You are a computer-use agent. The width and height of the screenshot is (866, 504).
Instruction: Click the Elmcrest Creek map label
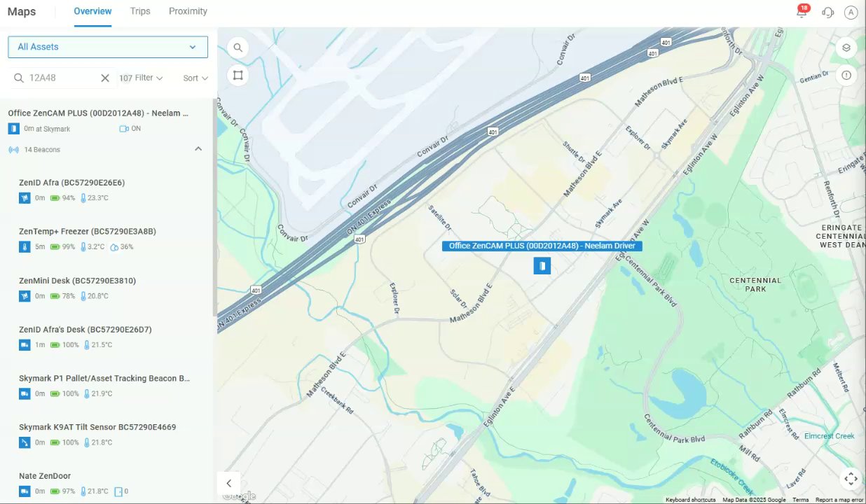(x=829, y=436)
